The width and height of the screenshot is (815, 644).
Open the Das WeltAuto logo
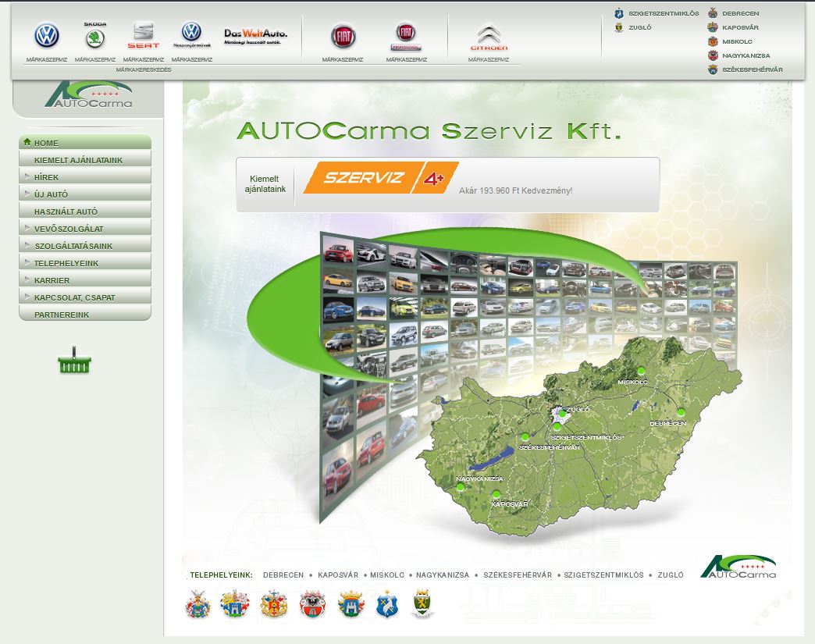pyautogui.click(x=255, y=36)
